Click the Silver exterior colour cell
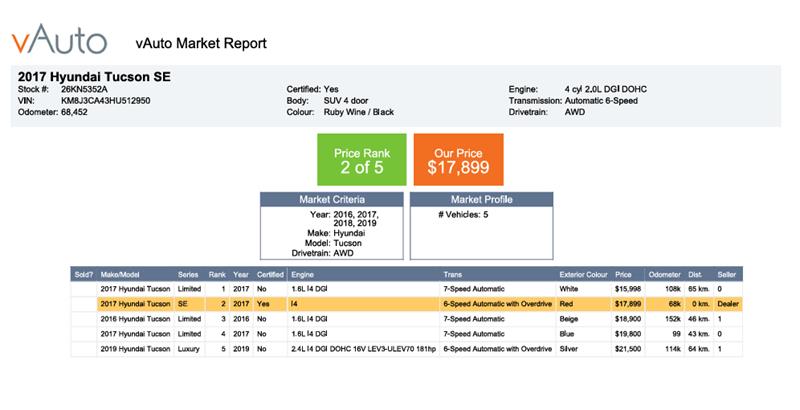Screen dimensions: 800x410 [568, 349]
